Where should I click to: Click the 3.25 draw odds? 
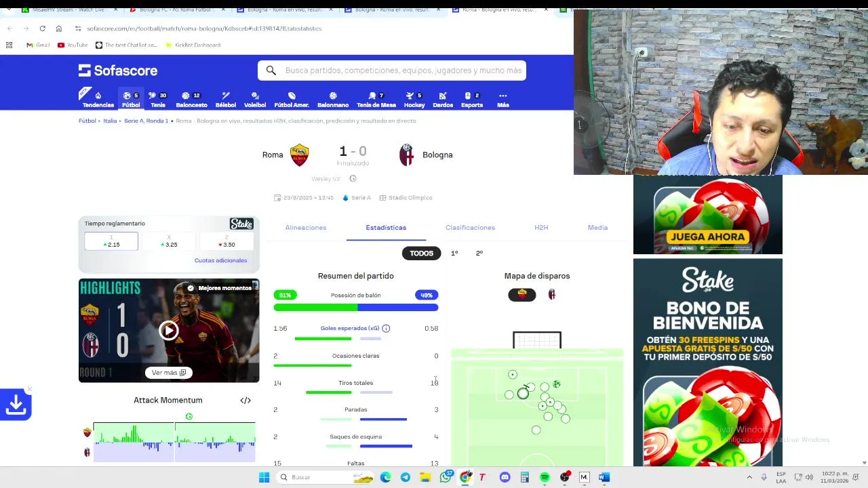click(x=169, y=241)
